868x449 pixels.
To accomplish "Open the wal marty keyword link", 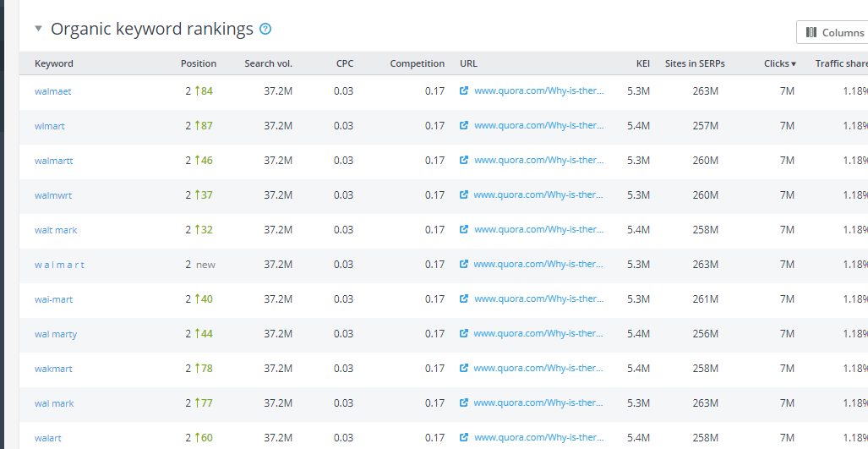I will (56, 334).
